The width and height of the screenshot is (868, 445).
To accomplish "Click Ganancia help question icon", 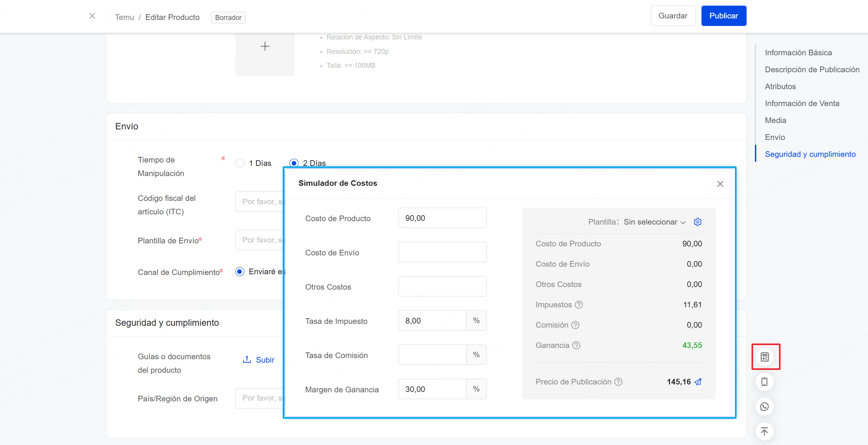I will [576, 345].
